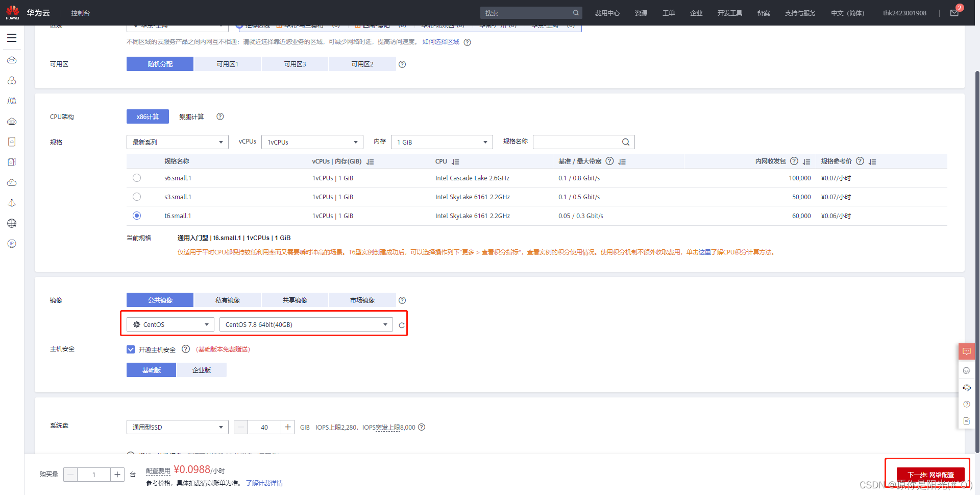Image resolution: width=980 pixels, height=495 pixels.
Task: Open the 通用型SSD disk type dropdown
Action: [x=178, y=427]
